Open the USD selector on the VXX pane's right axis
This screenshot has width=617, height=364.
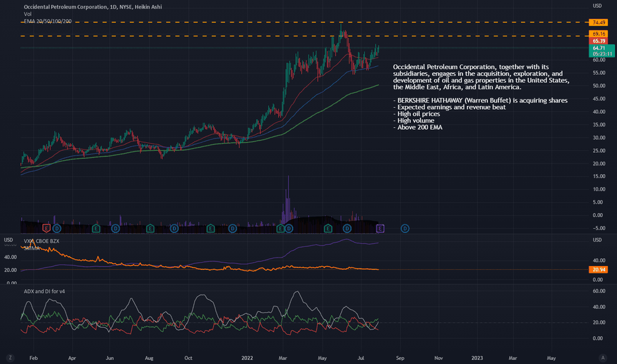point(597,240)
